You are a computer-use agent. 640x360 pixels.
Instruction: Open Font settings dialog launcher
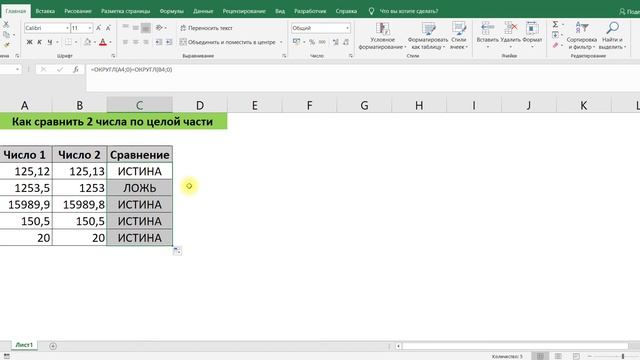click(113, 56)
